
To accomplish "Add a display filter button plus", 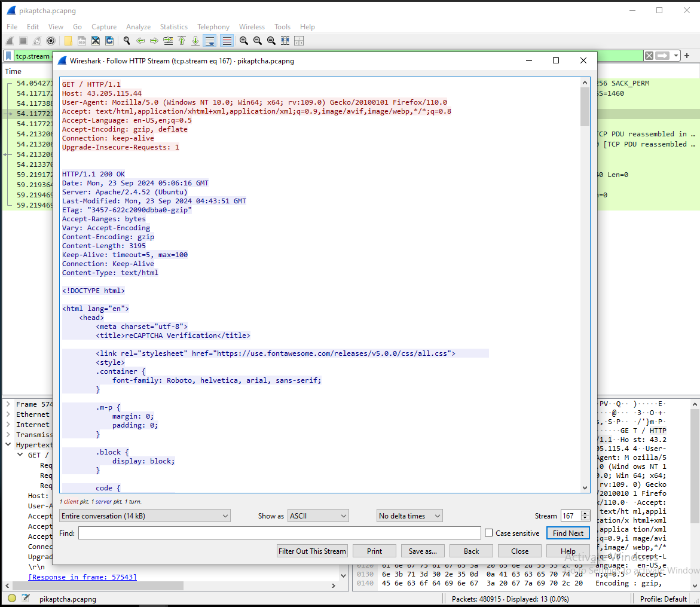I will 687,56.
